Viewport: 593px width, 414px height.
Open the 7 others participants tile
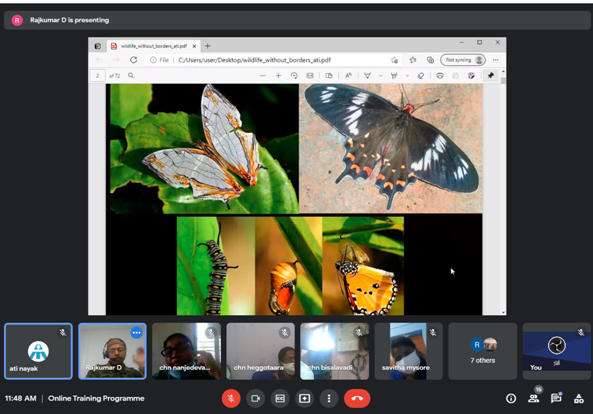[x=483, y=351]
